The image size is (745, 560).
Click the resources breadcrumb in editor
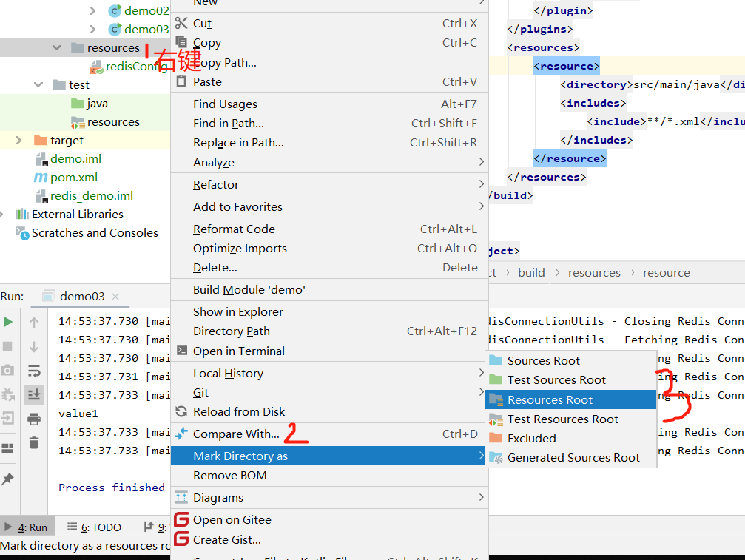pos(594,273)
